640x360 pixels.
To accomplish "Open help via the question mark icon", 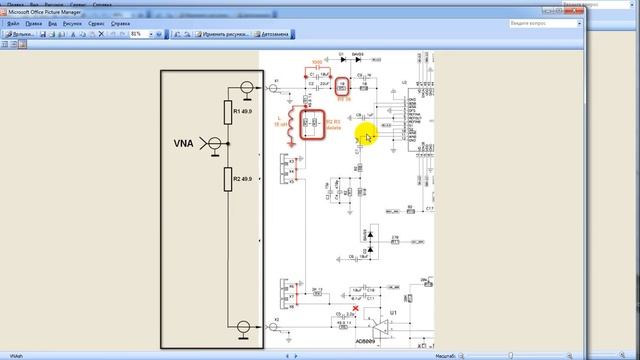I will click(x=159, y=34).
